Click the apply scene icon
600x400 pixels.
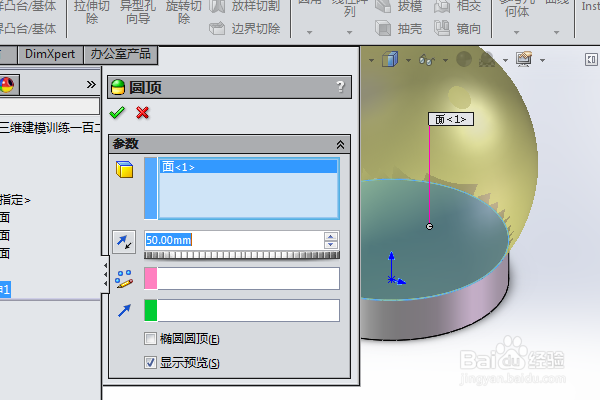487,60
